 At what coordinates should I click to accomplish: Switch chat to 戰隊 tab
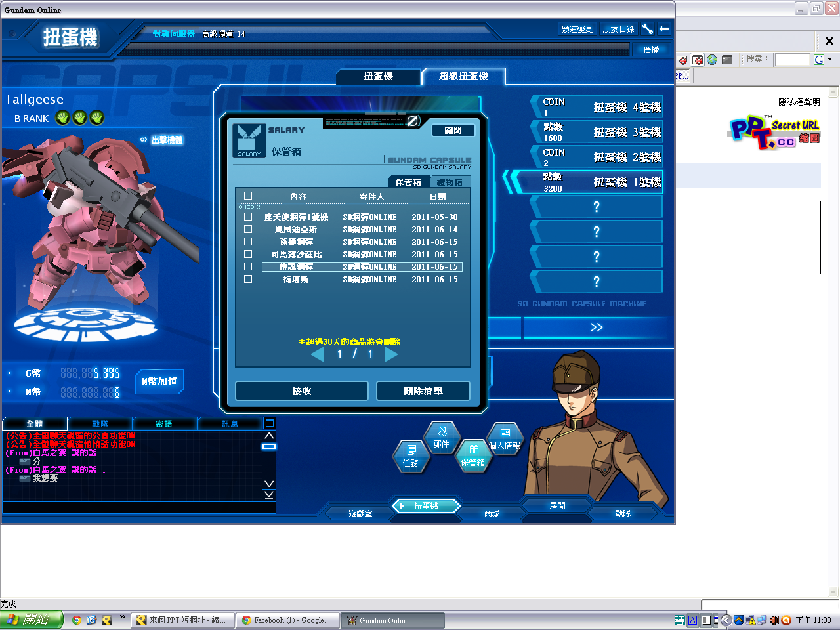(x=100, y=424)
